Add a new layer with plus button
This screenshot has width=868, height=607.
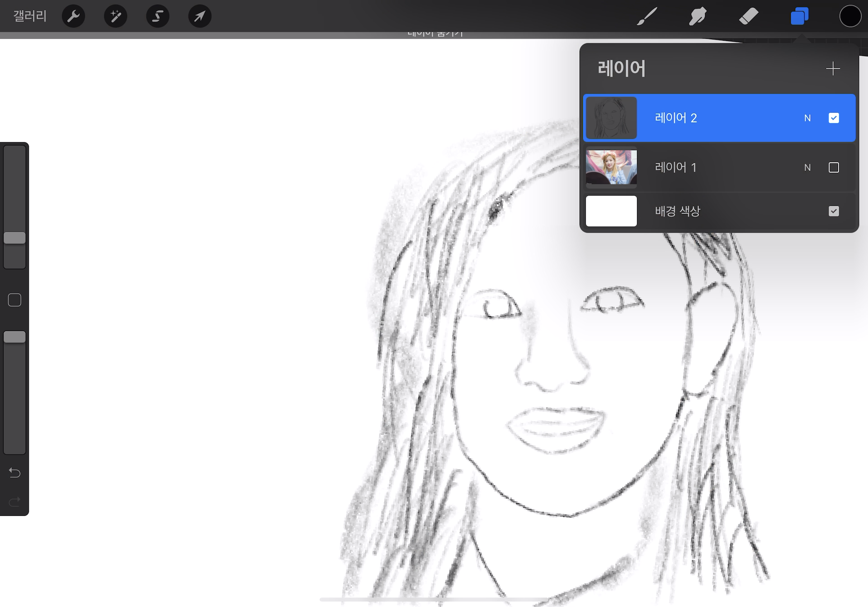pos(832,68)
